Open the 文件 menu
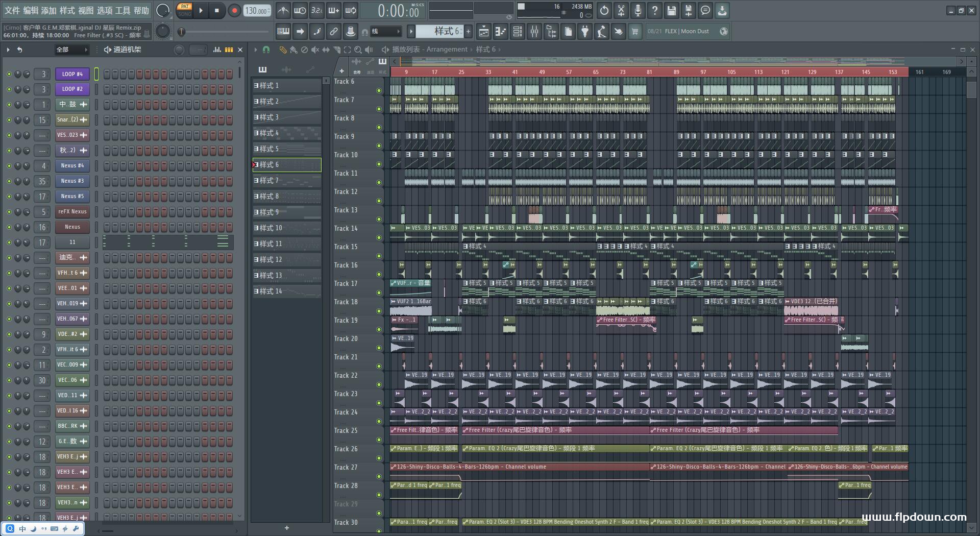Viewport: 980px width, 536px height. coord(12,10)
